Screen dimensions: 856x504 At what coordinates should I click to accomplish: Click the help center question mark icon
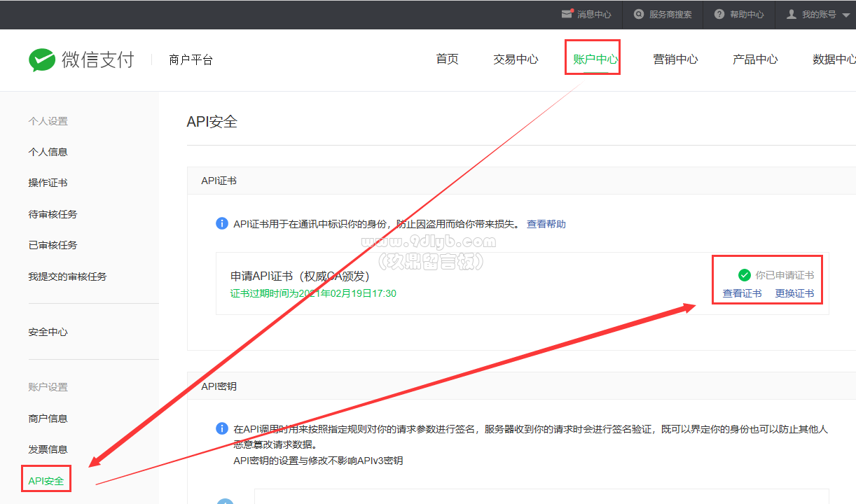pos(719,14)
